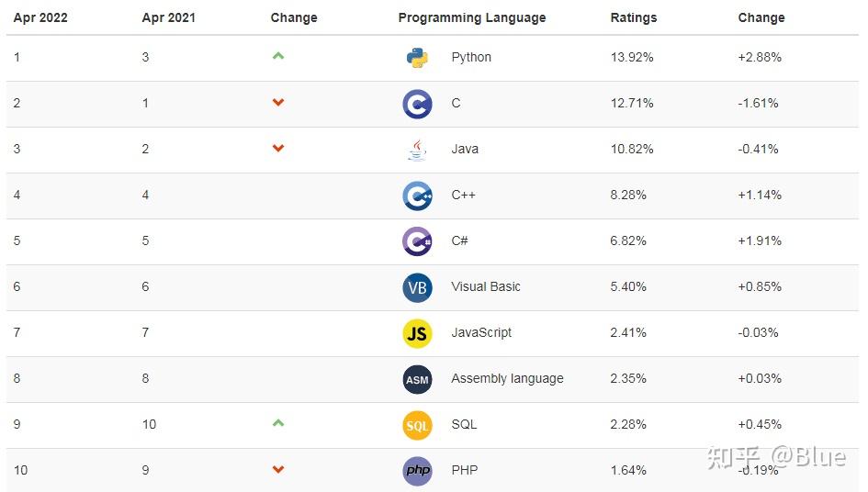
Task: Click the Python logo icon
Action: coord(417,58)
